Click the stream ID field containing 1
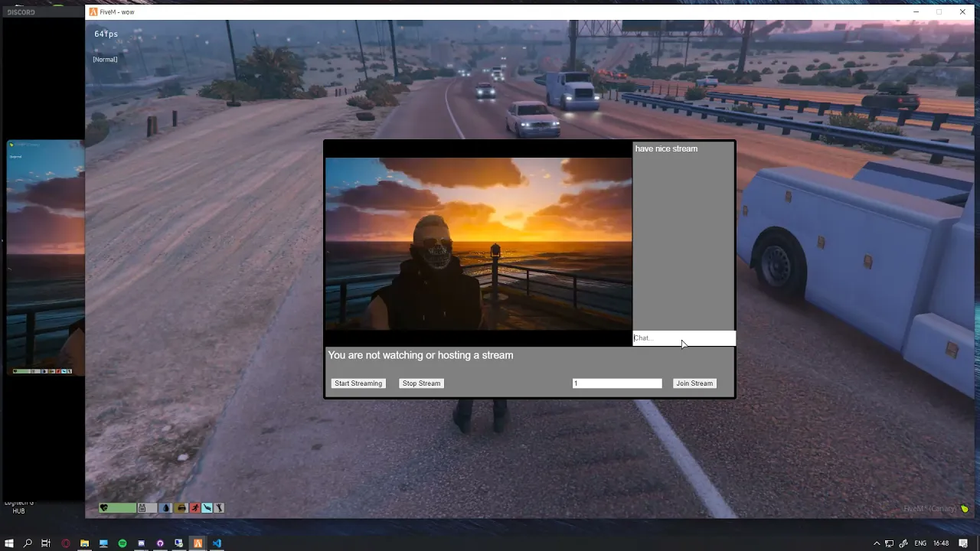This screenshot has width=980, height=551. coord(617,383)
